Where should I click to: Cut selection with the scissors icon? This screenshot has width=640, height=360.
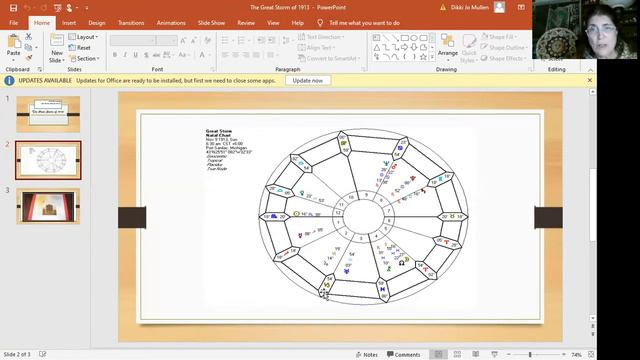(29, 37)
